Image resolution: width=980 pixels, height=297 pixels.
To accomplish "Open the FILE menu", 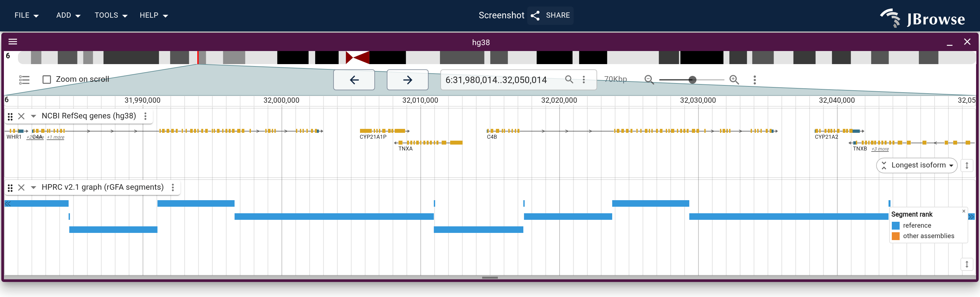I will click(x=27, y=15).
